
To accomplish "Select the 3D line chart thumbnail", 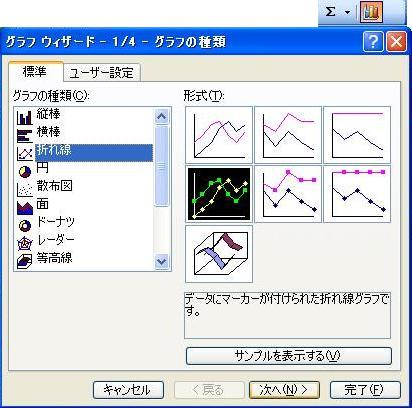I will click(219, 254).
